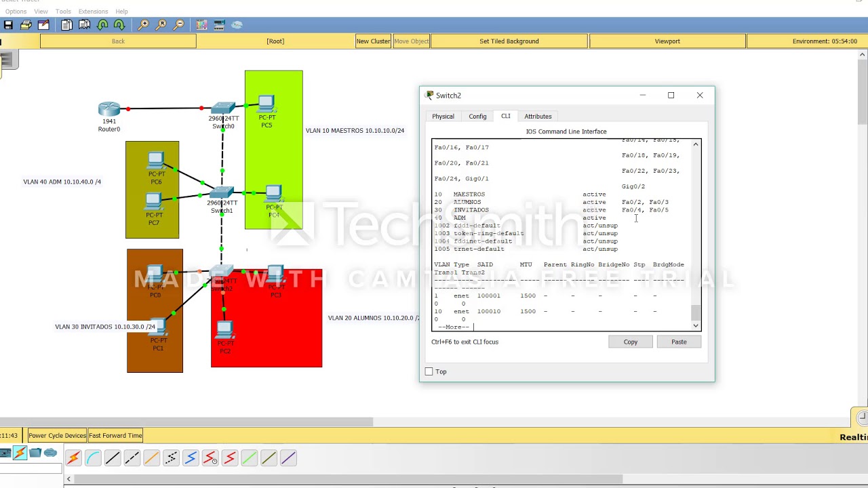Select Switch0 on the topology
The width and height of the screenshot is (868, 488).
coord(223,108)
